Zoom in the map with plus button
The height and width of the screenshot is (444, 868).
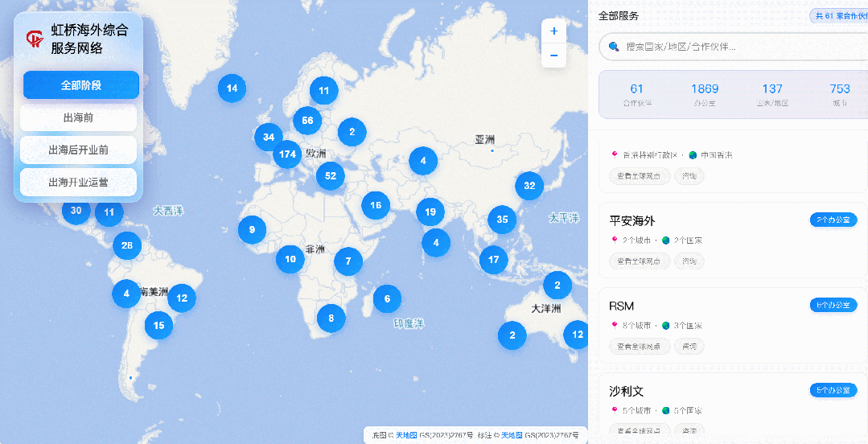tap(553, 31)
